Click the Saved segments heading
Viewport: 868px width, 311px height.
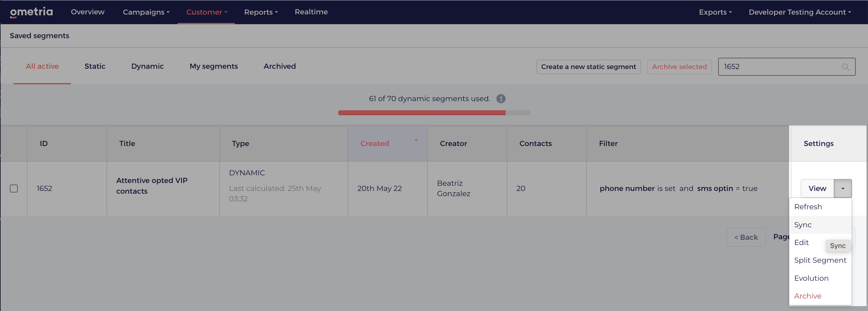point(39,36)
